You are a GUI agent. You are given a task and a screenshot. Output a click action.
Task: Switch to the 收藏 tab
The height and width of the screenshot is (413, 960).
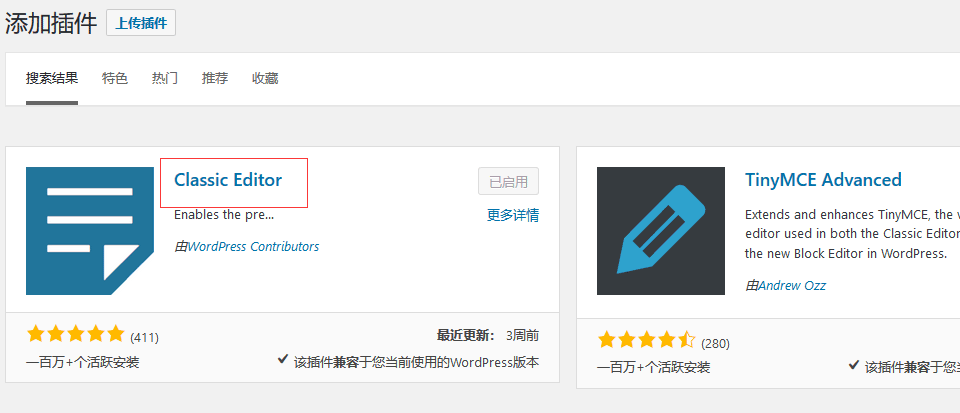[x=265, y=78]
